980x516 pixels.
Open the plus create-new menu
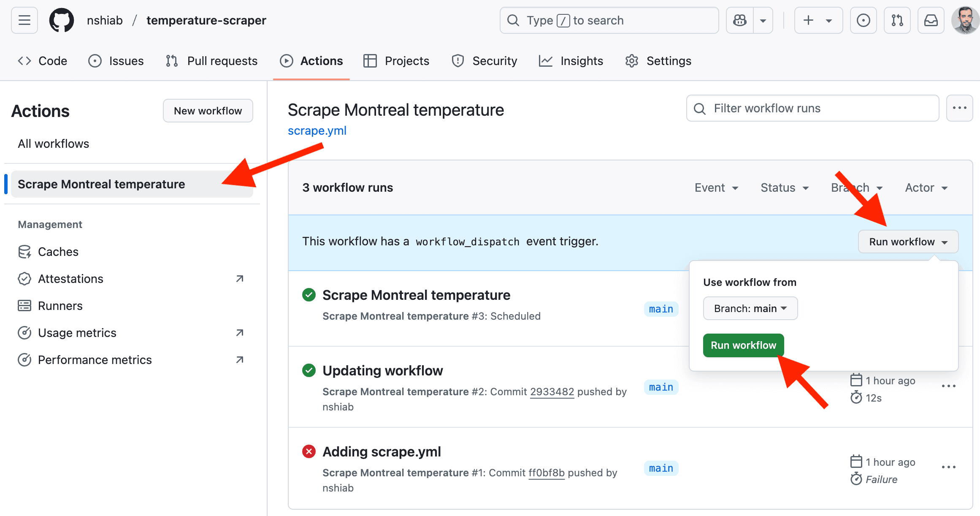[x=818, y=20]
